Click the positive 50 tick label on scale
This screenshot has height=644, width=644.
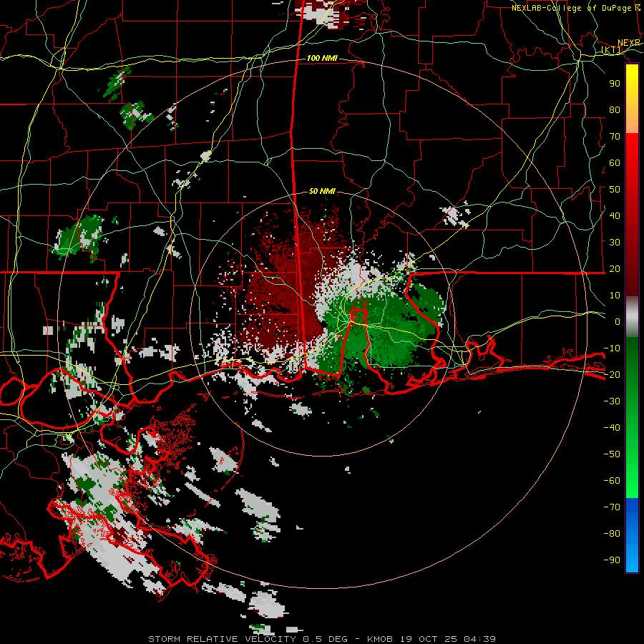pos(615,190)
